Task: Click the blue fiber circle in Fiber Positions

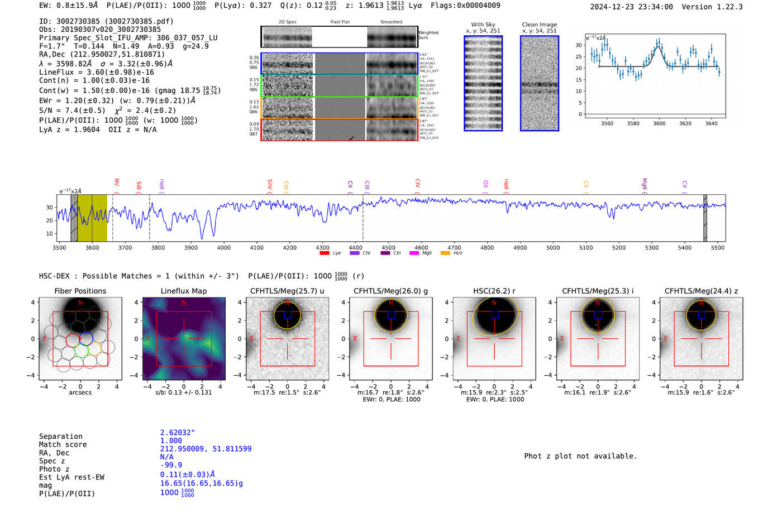Action: click(85, 338)
